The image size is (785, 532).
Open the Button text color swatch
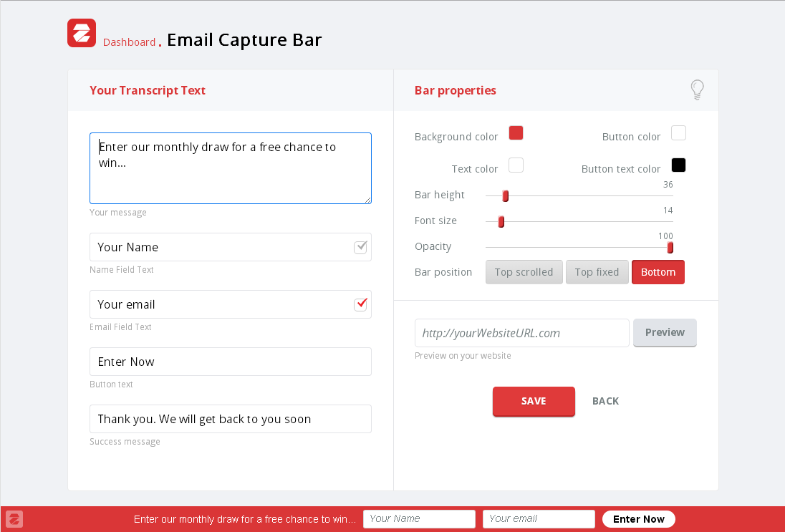coord(678,165)
